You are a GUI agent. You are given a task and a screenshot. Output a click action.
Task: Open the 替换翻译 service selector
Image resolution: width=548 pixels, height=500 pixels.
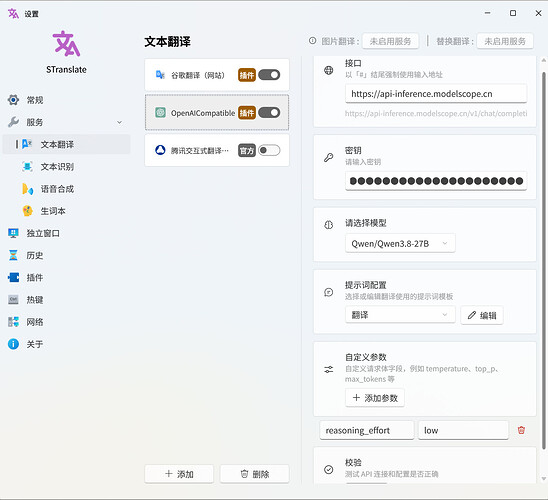click(x=505, y=41)
